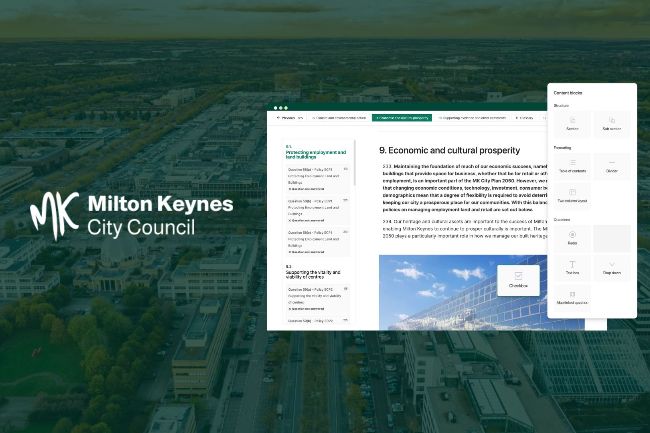
Task: Add a Drop down question block
Action: tap(611, 268)
